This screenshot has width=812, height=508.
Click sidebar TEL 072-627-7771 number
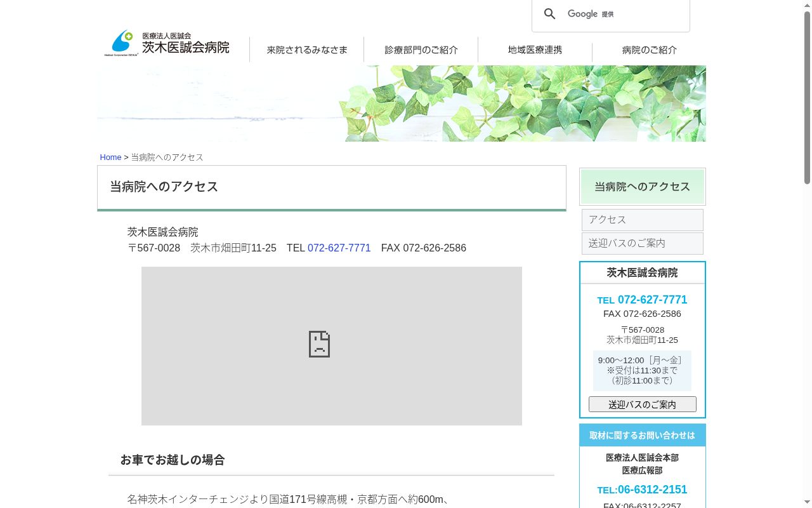point(652,300)
